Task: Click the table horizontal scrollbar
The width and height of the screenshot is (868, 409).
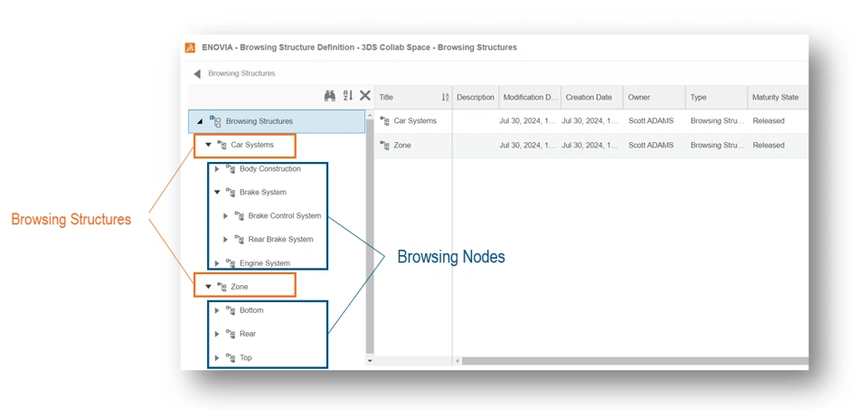Action: click(x=635, y=361)
